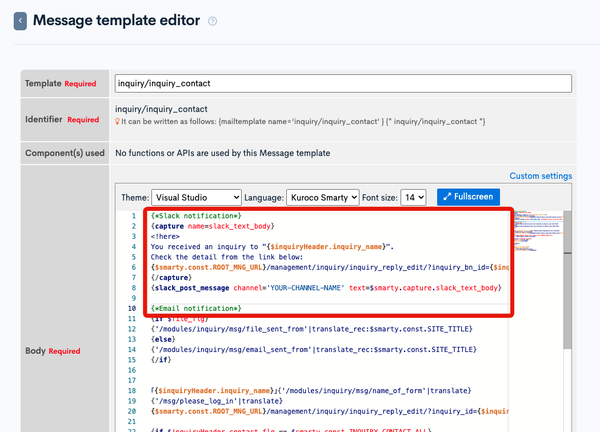The image size is (600, 432).
Task: Click the Fullscreen button
Action: click(468, 197)
